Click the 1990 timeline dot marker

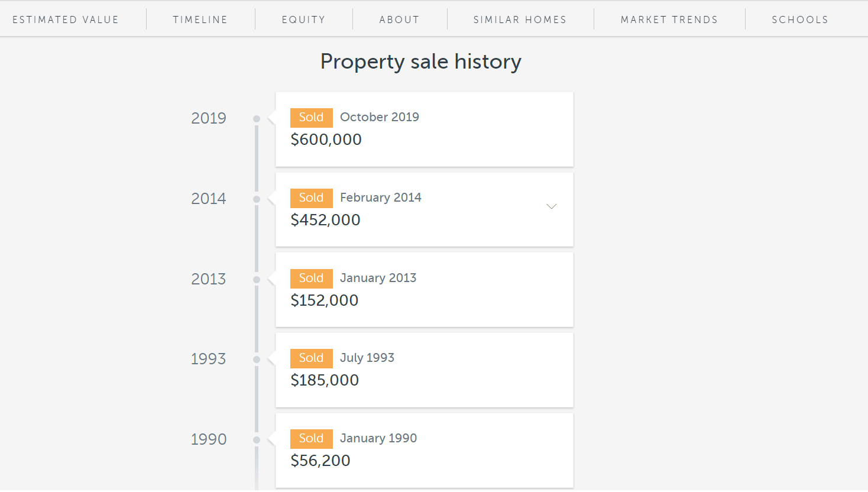pyautogui.click(x=257, y=440)
